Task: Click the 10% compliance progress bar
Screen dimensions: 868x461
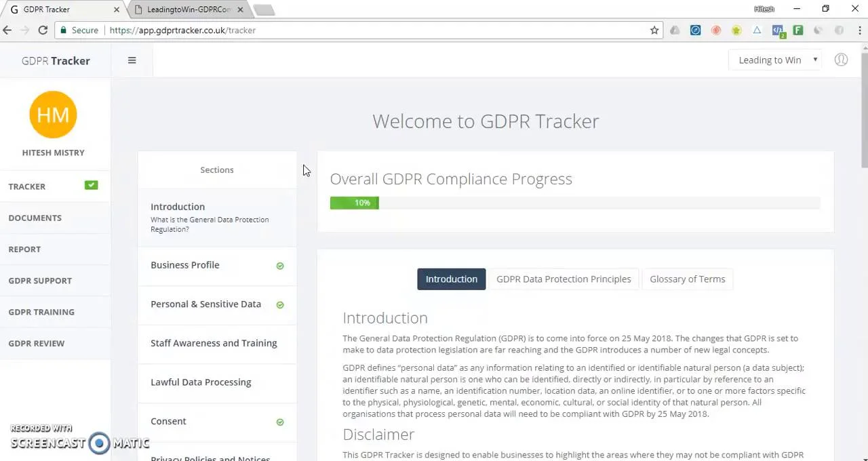Action: [354, 203]
